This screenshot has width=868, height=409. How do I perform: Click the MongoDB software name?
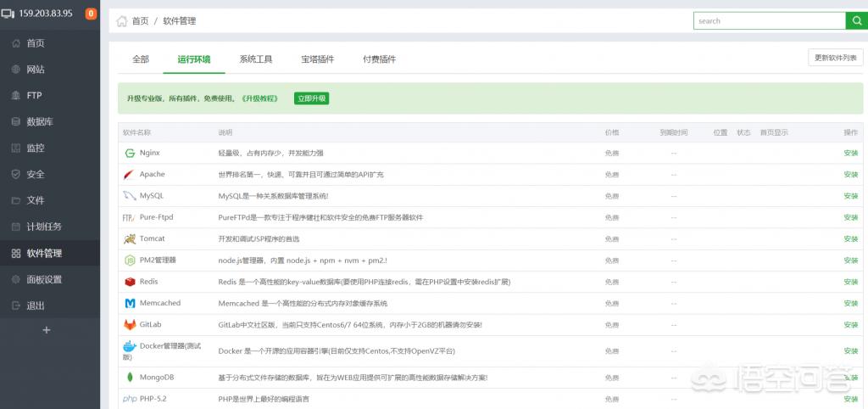[157, 378]
